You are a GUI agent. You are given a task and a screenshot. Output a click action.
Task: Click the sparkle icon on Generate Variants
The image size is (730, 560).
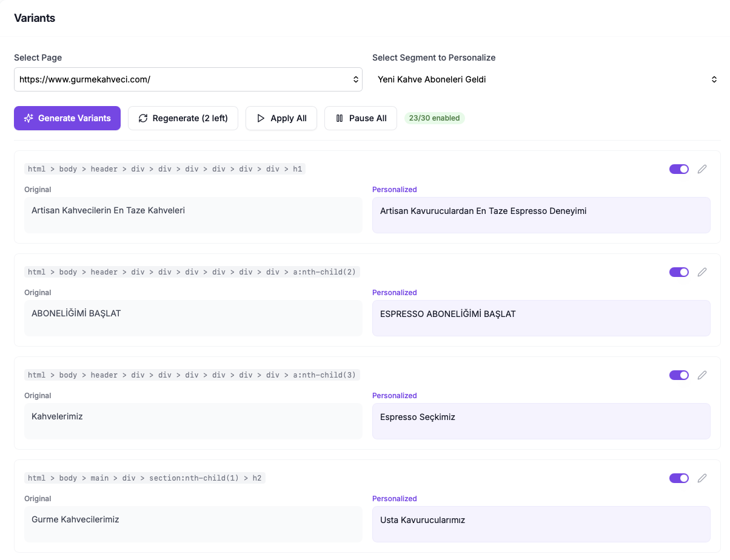[28, 118]
